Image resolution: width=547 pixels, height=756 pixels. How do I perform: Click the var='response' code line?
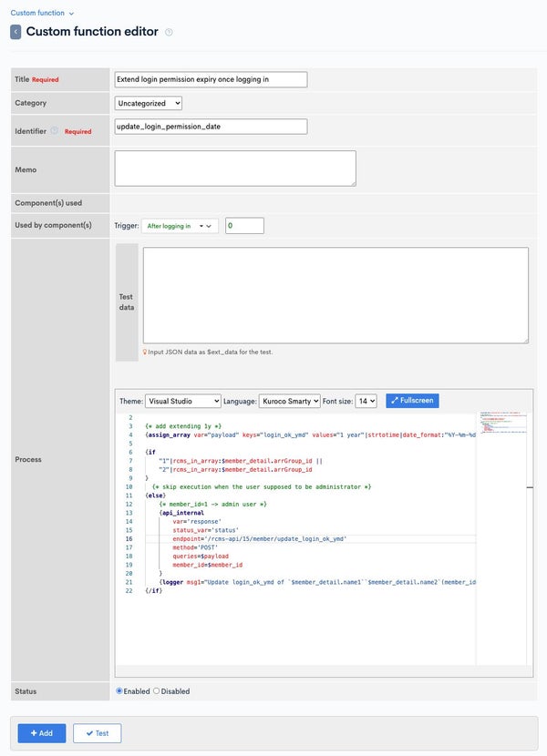pos(197,522)
